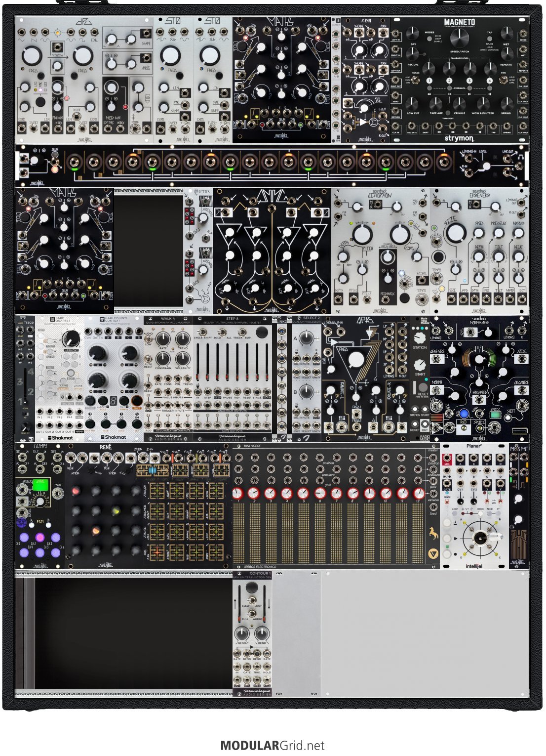Viewport: 546px width, 756px height.
Task: Click Mini Horse red knob 12
Action: (x=419, y=493)
